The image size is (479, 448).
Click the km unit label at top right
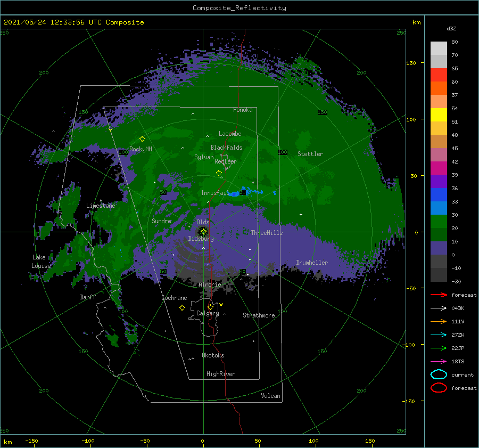point(416,22)
